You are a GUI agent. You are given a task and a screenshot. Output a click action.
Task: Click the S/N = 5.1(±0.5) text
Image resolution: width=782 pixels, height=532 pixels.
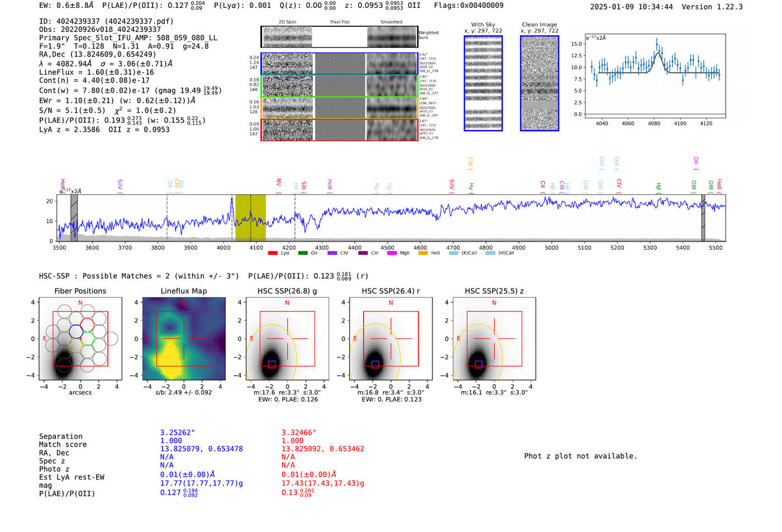[72, 111]
